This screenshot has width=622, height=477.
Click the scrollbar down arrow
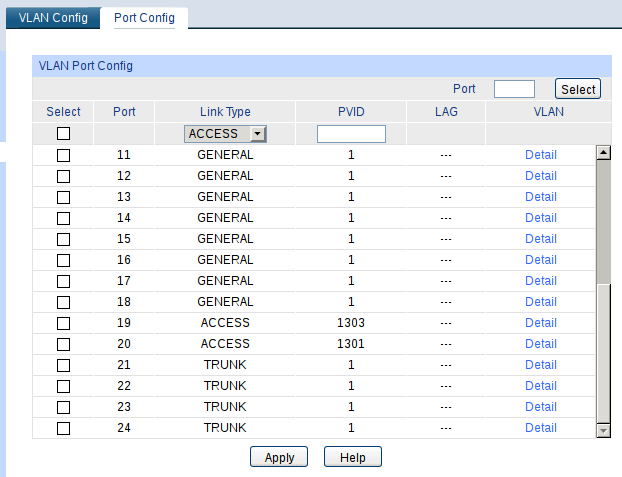(603, 430)
